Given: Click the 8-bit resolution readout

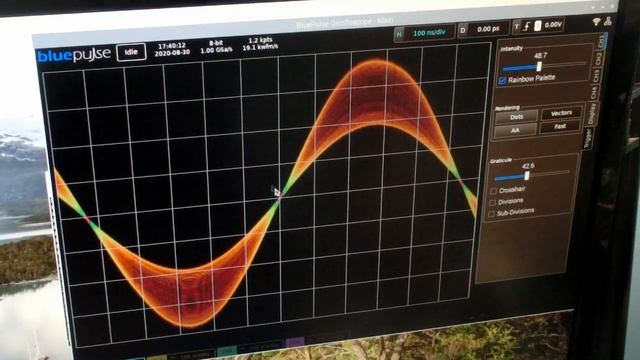Looking at the screenshot, I should (x=216, y=42).
